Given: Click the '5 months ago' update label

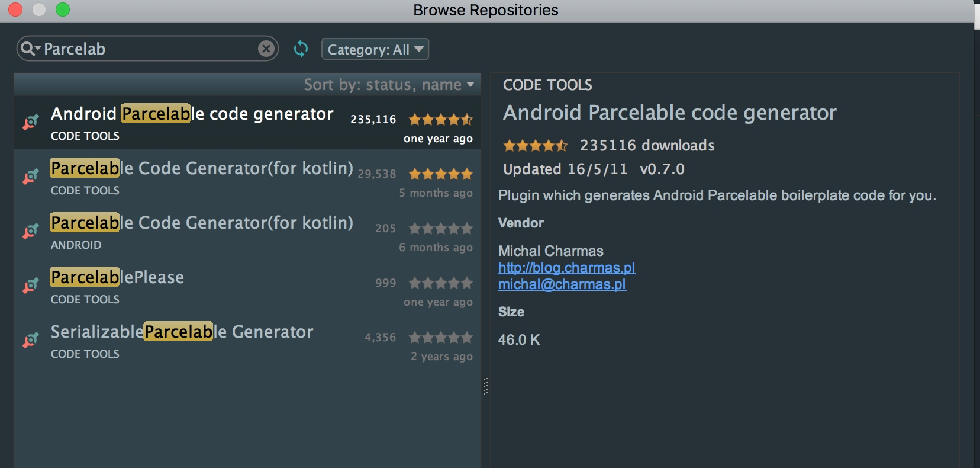Looking at the screenshot, I should coord(436,193).
